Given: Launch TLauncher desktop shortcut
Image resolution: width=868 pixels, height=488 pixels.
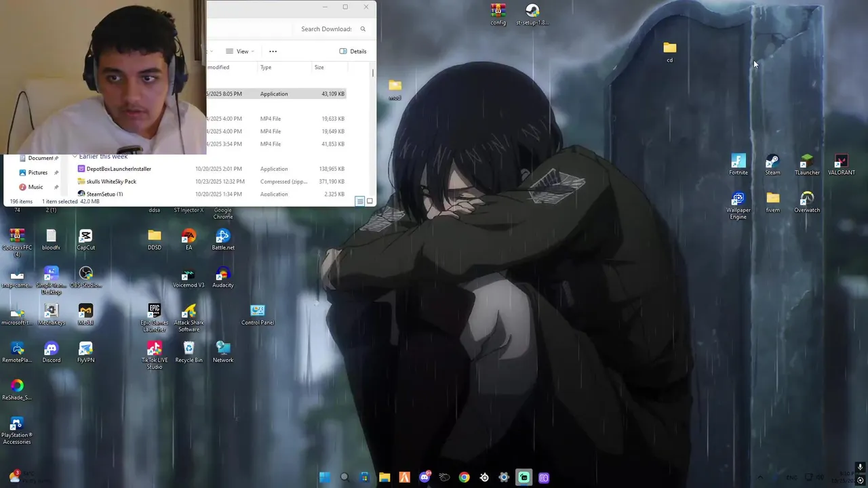Looking at the screenshot, I should coord(807,165).
